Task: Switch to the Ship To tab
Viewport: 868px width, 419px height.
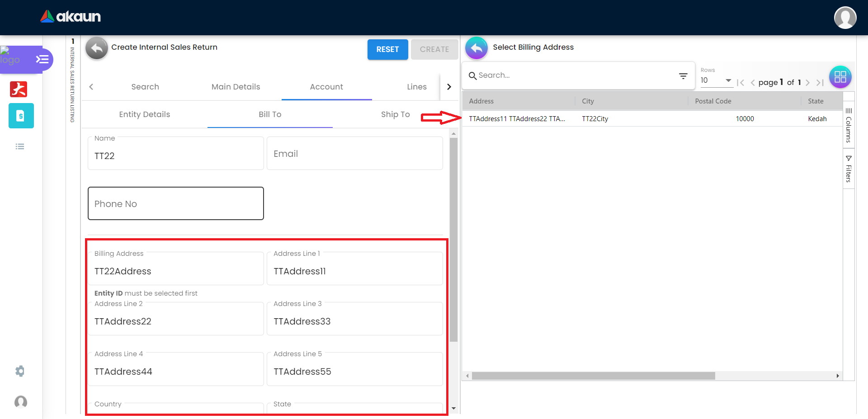Action: click(395, 114)
